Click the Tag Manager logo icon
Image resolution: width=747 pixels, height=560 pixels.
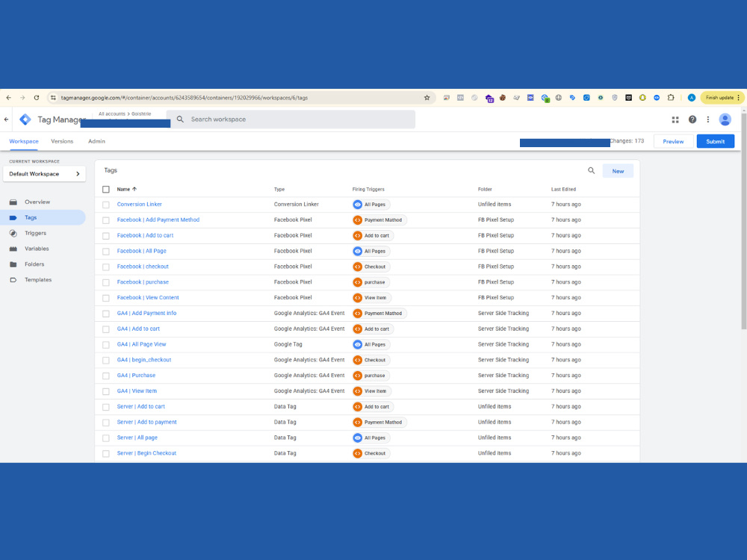point(25,119)
